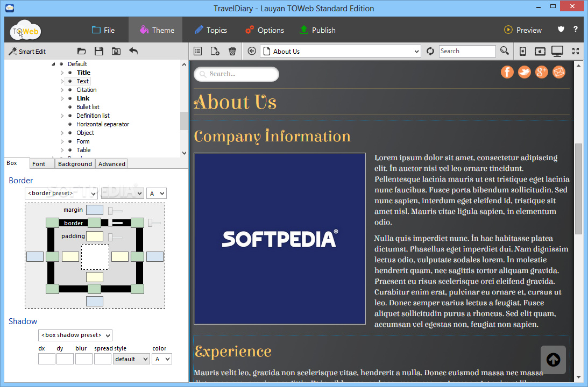Open the Options section
Image resolution: width=588 pixels, height=387 pixels.
point(264,30)
